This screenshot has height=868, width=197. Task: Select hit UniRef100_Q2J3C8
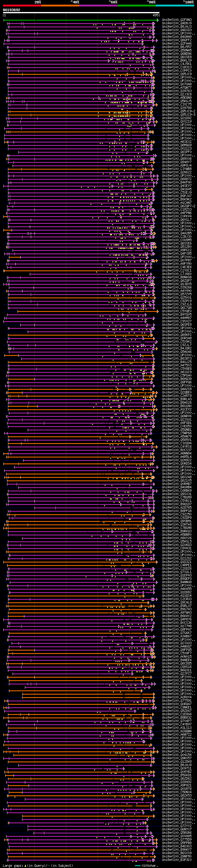tap(177, 94)
